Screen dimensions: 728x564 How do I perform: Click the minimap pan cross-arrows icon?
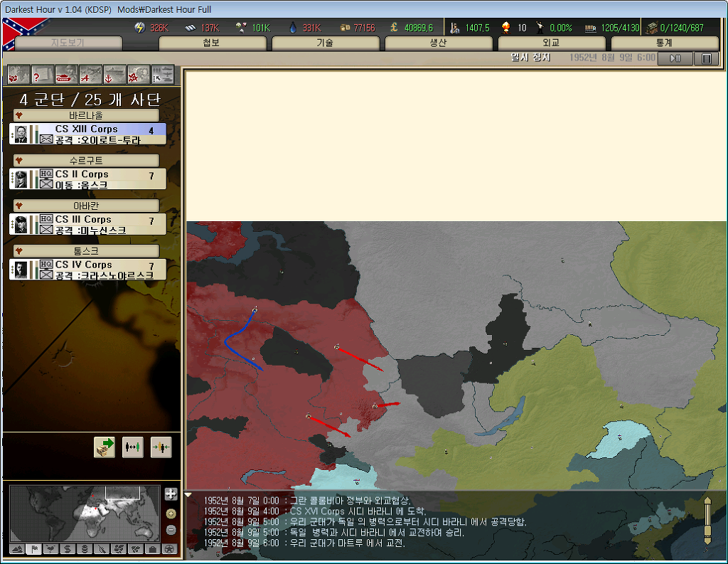171,494
